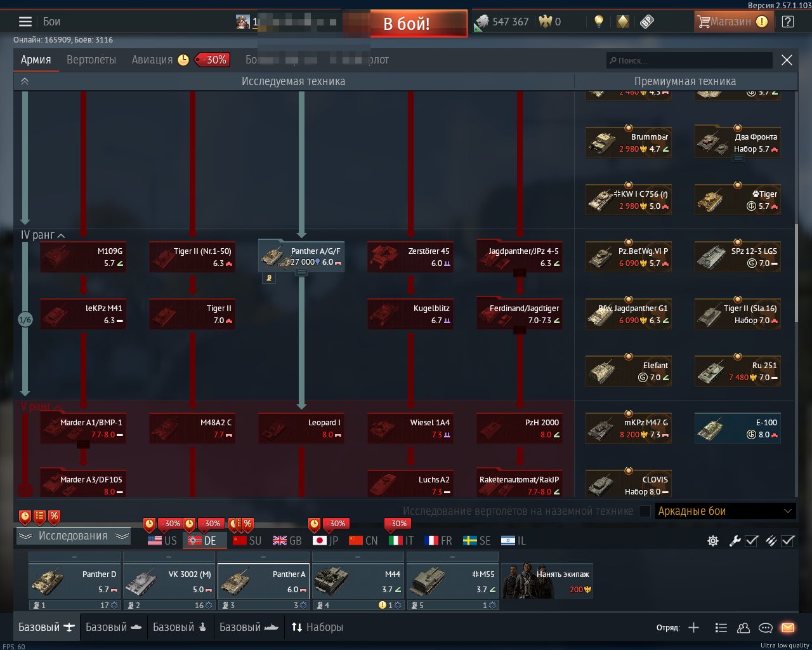
Task: Click the warning icon in M44 slot
Action: (383, 605)
